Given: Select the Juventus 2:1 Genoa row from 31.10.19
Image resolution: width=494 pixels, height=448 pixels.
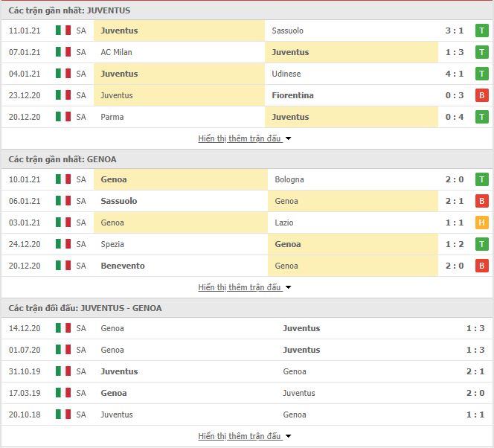Looking at the screenshot, I should 247,371.
